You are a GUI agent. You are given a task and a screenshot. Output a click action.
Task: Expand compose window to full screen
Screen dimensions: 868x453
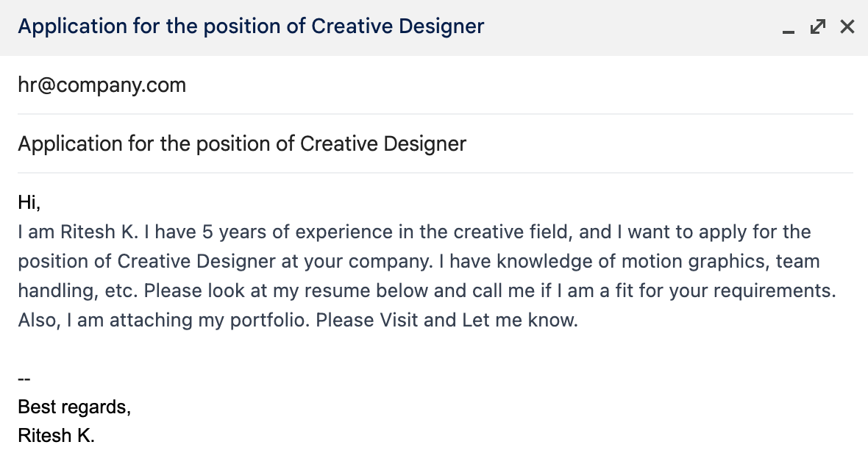click(x=817, y=27)
